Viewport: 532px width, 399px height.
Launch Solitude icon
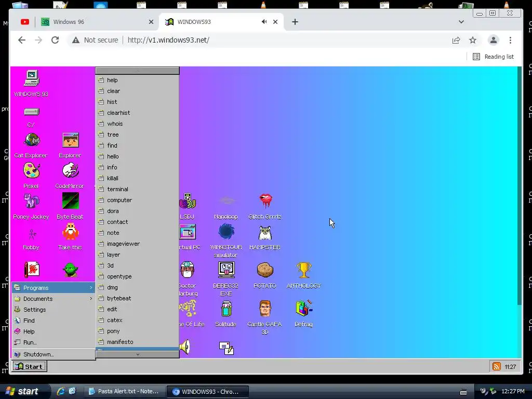point(226,309)
